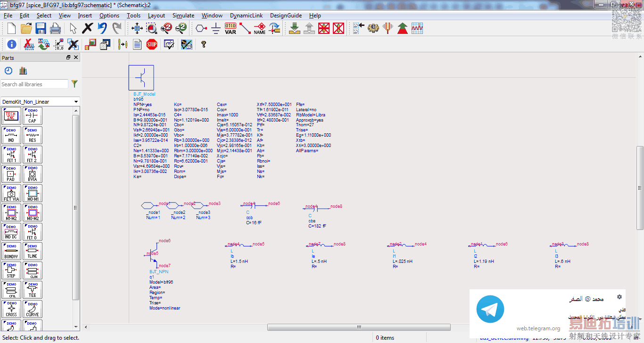Click the schematic horizontal scrollbar thumb
This screenshot has height=343, width=644.
pyautogui.click(x=359, y=327)
